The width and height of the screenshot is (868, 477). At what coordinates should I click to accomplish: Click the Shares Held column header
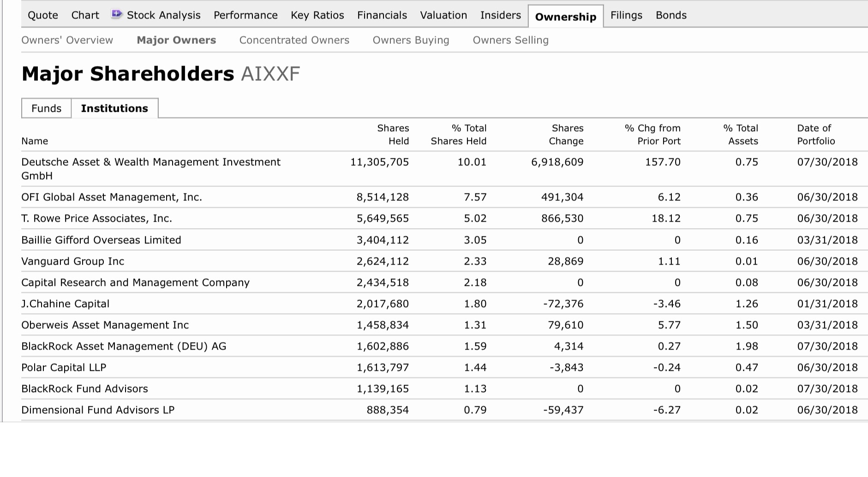click(393, 134)
